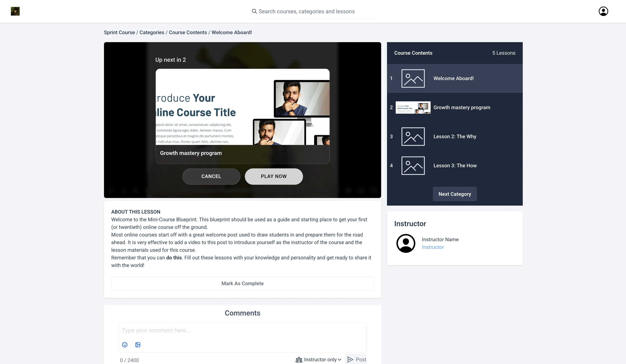Click the site logo in the top left corner
626x364 pixels.
coord(15,11)
